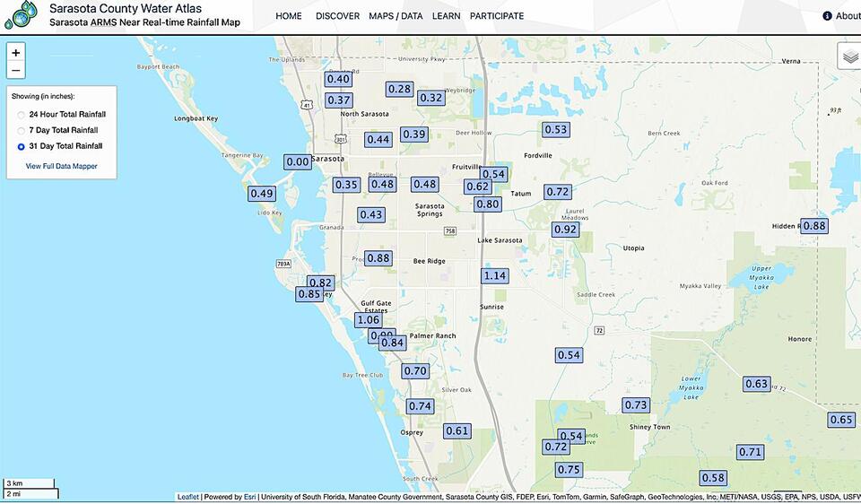
Task: Click the 0.40 rainfall marker
Action: coord(338,79)
